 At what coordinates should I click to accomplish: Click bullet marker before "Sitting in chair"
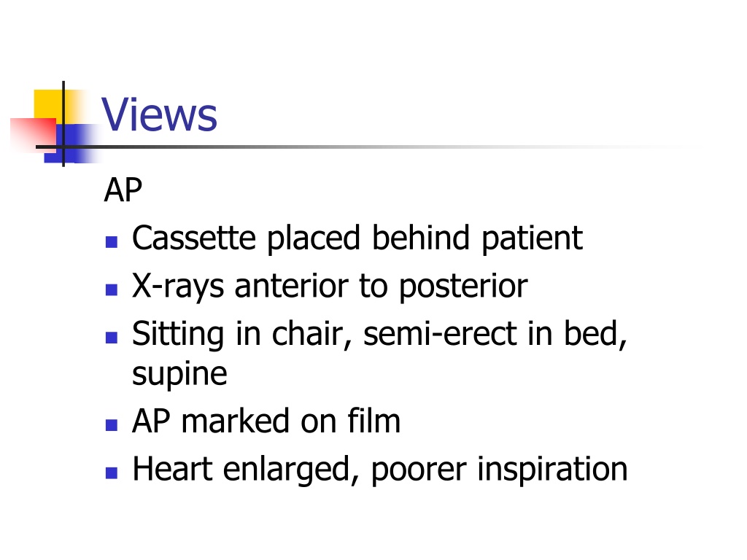point(112,337)
